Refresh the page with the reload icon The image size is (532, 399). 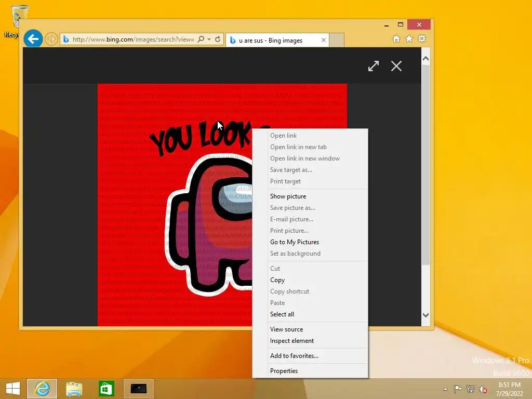[x=218, y=39]
